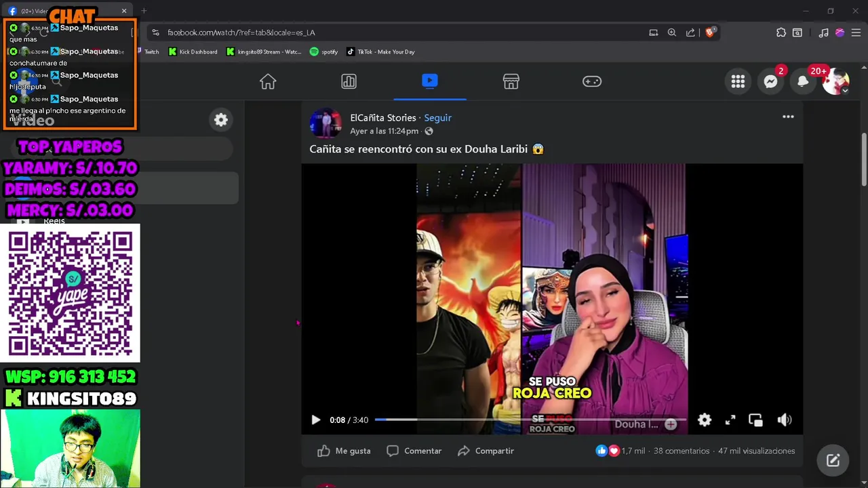
Task: Open the 38 comentarios link
Action: [x=682, y=451]
